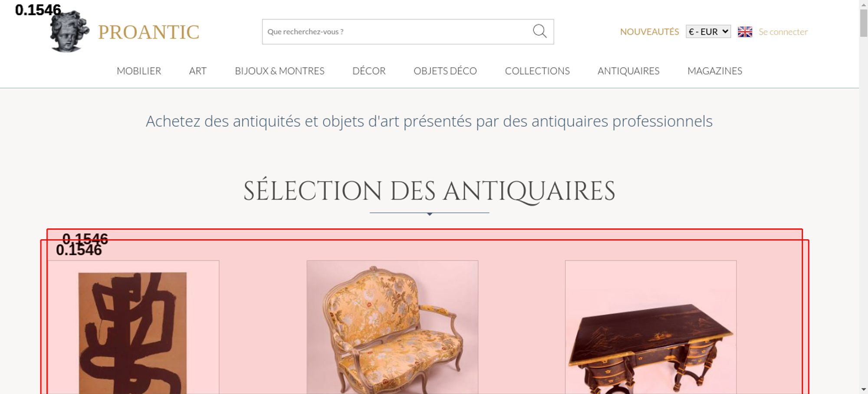Open the COLLECTIONS menu

(537, 71)
